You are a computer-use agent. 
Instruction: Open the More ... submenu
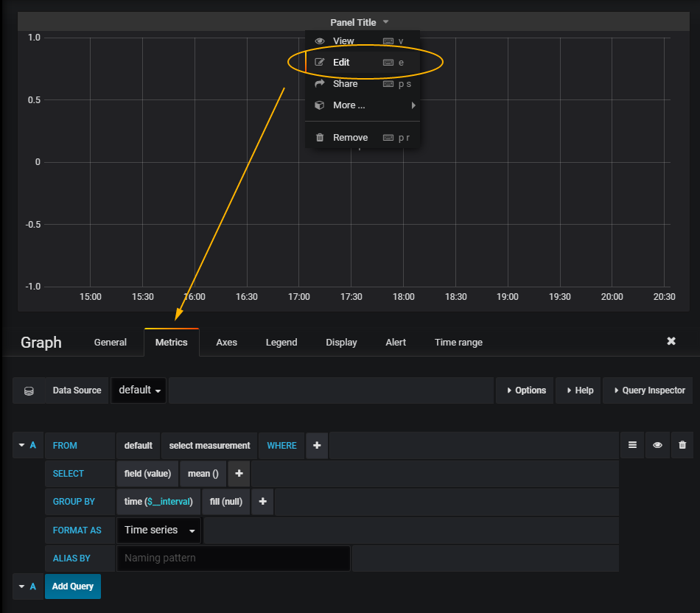363,105
